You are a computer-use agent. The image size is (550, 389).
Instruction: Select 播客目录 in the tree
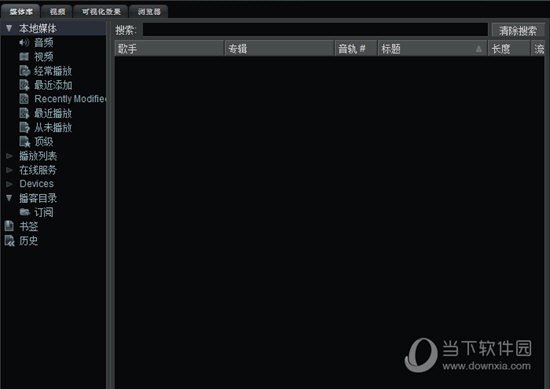click(x=38, y=198)
